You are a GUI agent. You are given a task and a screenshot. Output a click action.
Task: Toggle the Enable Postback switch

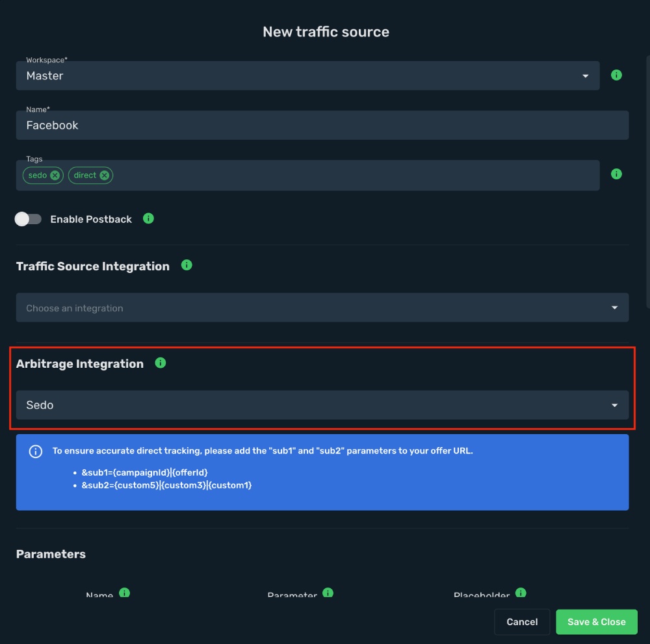[28, 219]
